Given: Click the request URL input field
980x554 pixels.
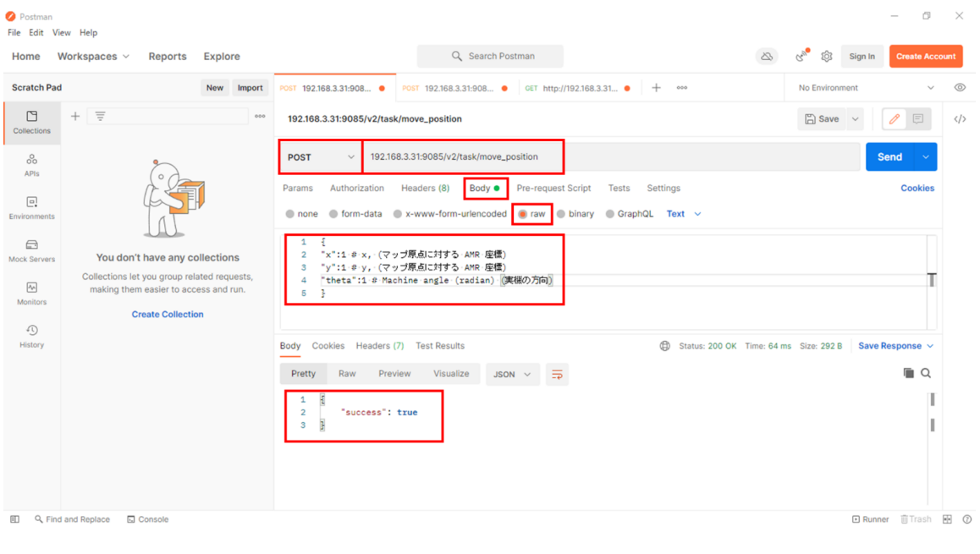Looking at the screenshot, I should coord(609,157).
